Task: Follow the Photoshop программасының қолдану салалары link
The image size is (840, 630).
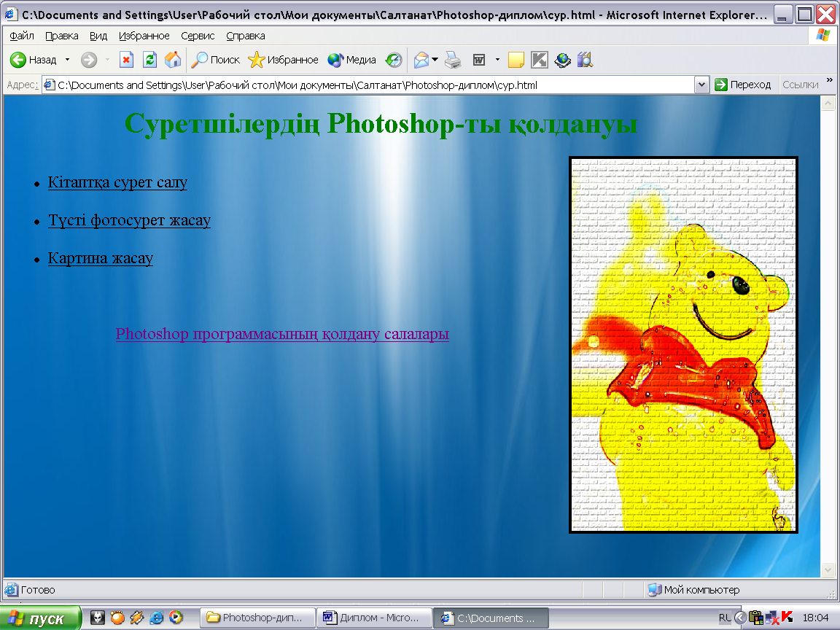Action: [282, 334]
